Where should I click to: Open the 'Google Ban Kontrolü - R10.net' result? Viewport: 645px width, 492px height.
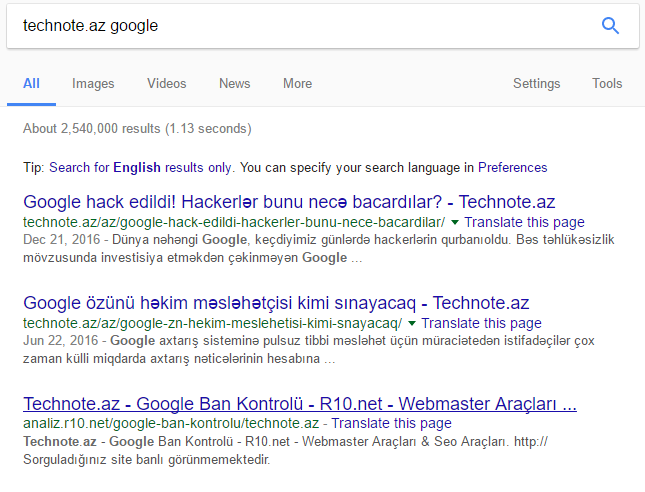[x=299, y=404]
